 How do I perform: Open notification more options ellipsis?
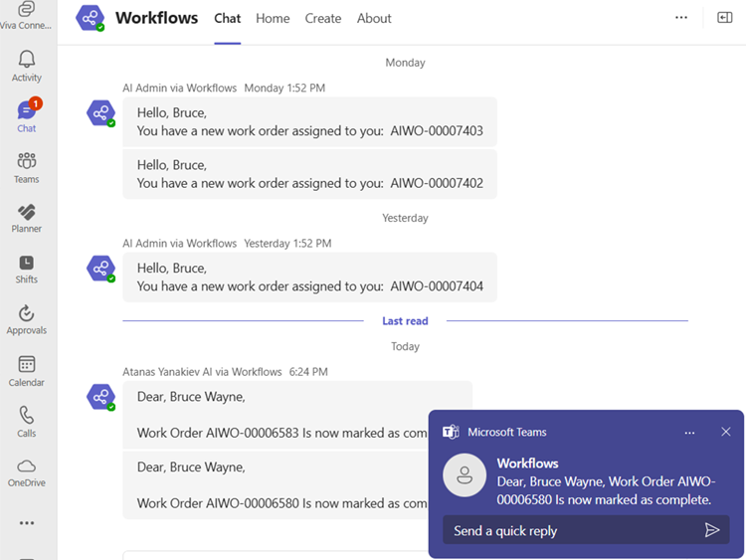point(689,433)
